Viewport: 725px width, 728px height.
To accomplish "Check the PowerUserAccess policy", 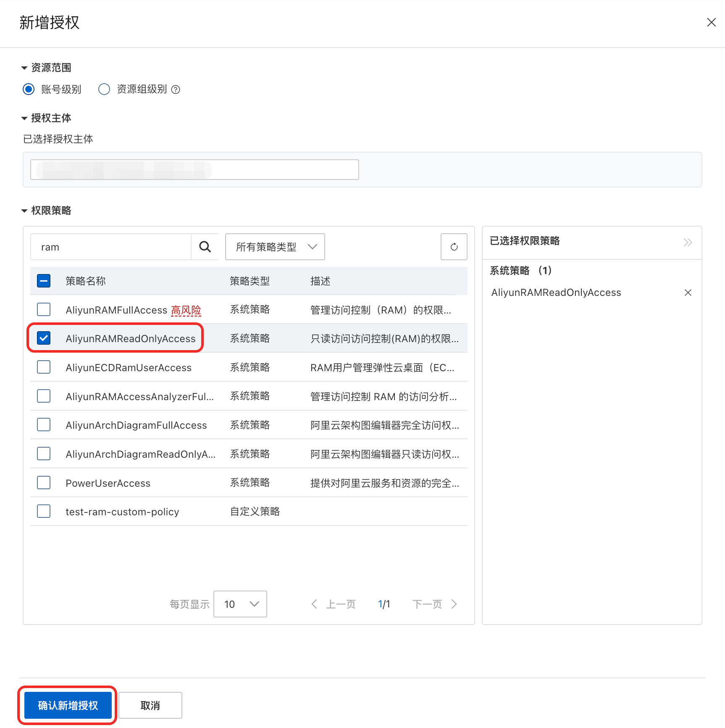I will click(44, 483).
